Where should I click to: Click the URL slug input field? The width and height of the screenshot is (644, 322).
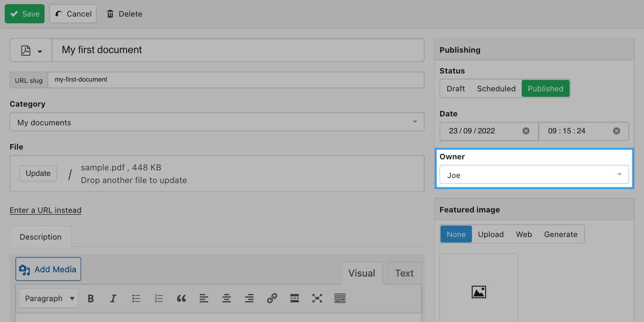coord(236,80)
